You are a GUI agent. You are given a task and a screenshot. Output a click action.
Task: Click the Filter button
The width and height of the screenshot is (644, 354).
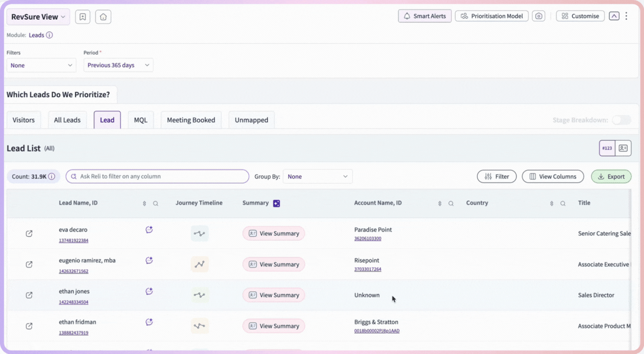496,177
